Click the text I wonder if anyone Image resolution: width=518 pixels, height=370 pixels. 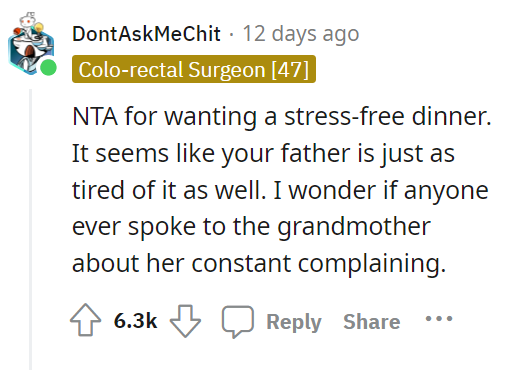click(x=381, y=190)
